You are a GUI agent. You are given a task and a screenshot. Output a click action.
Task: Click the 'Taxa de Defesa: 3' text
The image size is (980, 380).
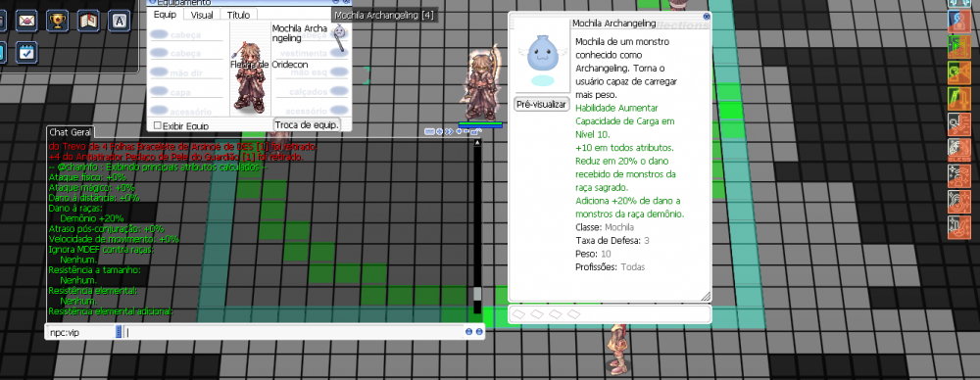[612, 240]
